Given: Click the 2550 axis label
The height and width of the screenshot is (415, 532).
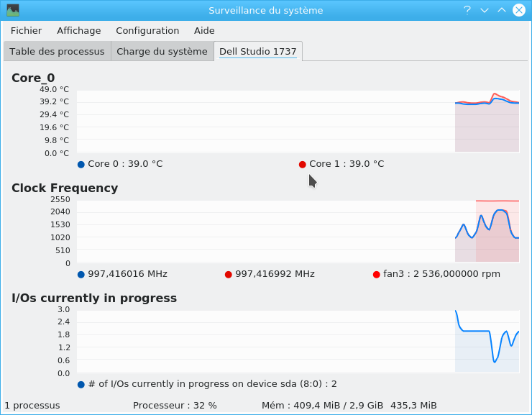Looking at the screenshot, I should pos(60,199).
